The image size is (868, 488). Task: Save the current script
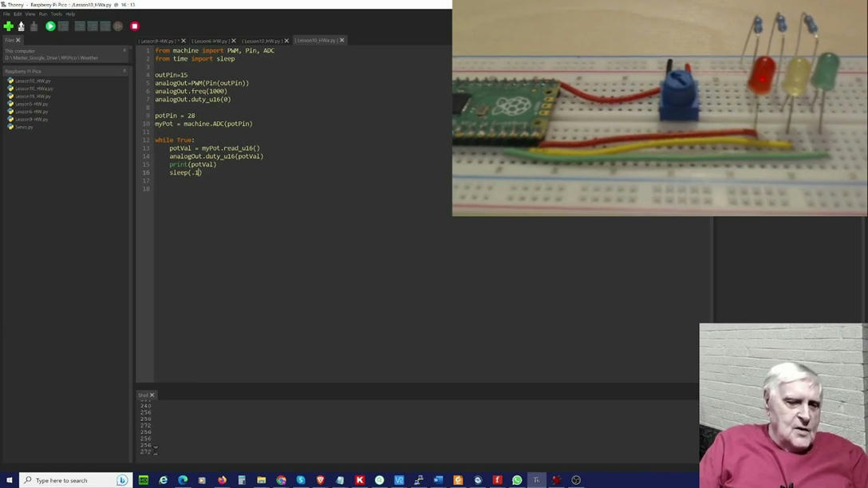point(34,26)
